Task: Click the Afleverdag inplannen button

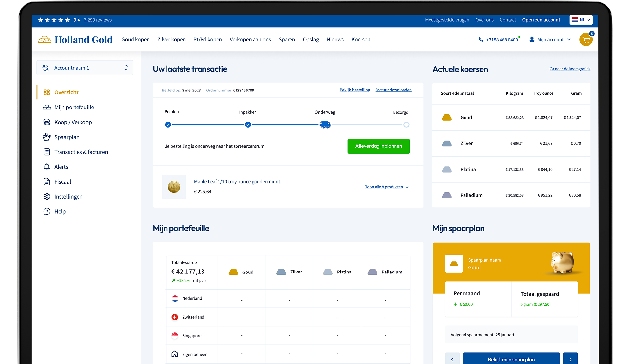Action: coord(378,146)
